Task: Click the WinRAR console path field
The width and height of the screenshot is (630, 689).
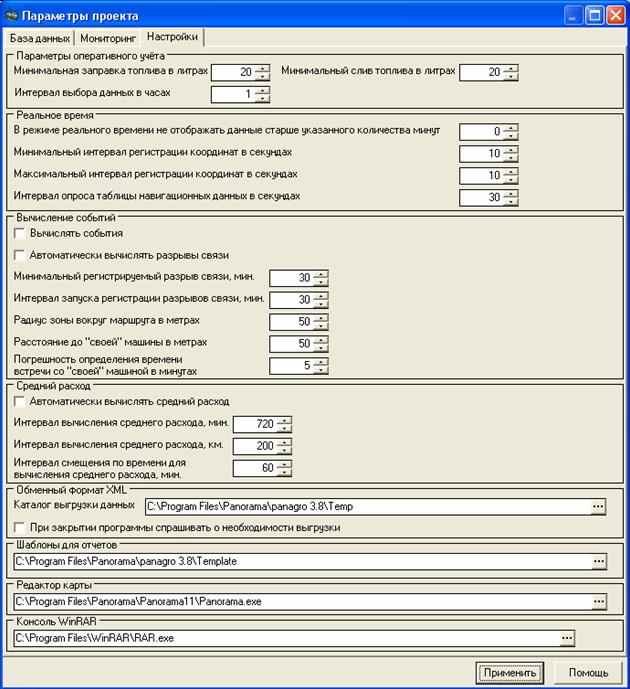Action: 285,637
